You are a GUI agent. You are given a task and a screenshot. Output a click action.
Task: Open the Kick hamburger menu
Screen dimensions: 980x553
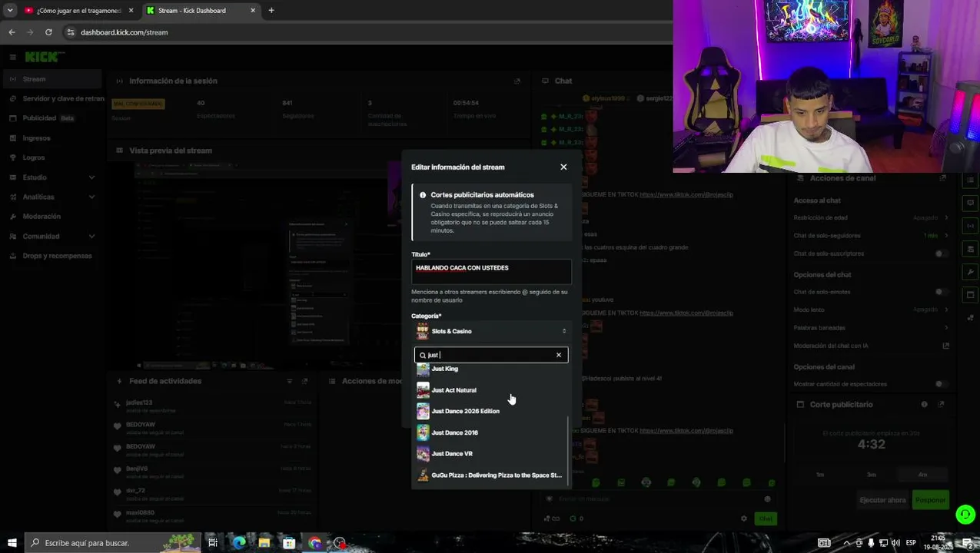(x=12, y=57)
